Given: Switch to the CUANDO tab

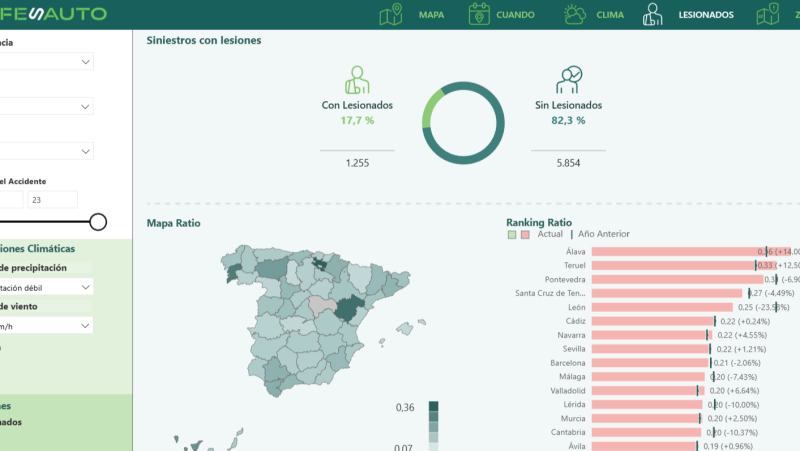Looking at the screenshot, I should coord(515,15).
